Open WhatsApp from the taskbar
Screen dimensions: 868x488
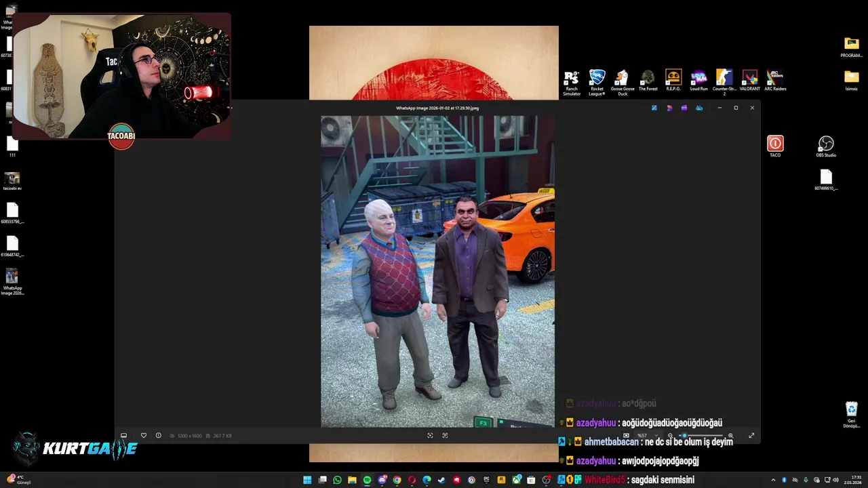[x=337, y=480]
